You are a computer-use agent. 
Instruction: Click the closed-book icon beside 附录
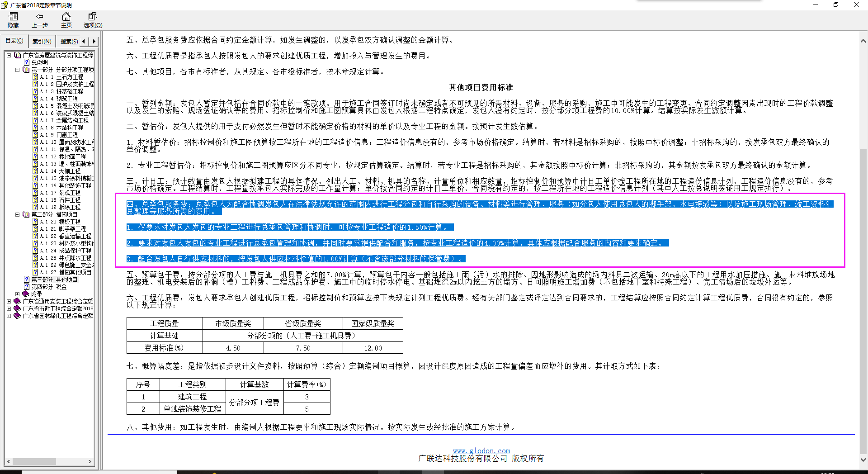click(26, 294)
